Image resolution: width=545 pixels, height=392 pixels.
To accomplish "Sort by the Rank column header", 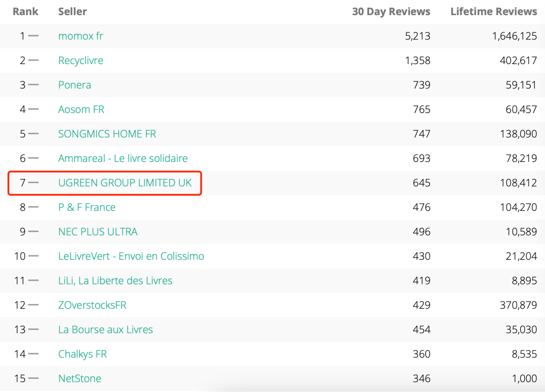I will (x=26, y=12).
